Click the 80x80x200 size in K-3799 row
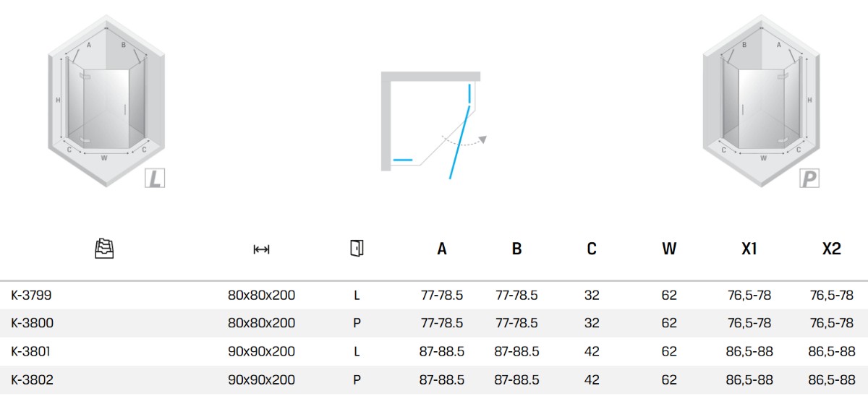 pyautogui.click(x=261, y=295)
